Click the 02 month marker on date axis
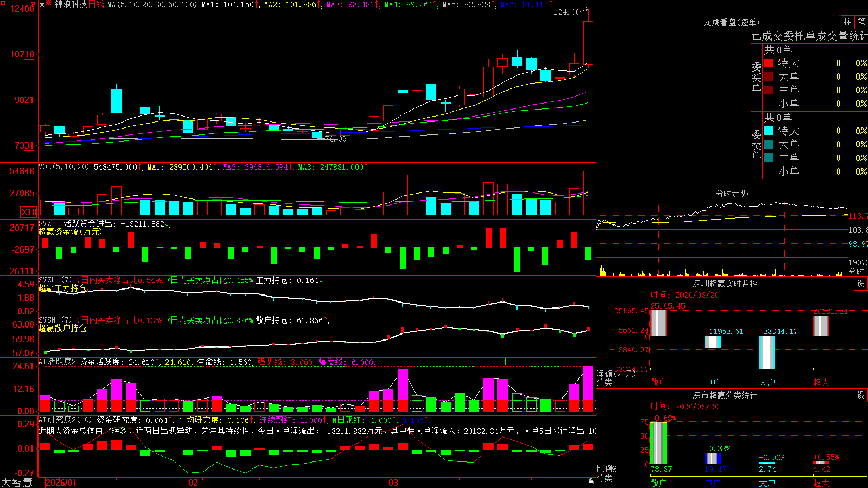Image resolution: width=868 pixels, height=488 pixels. [x=193, y=483]
